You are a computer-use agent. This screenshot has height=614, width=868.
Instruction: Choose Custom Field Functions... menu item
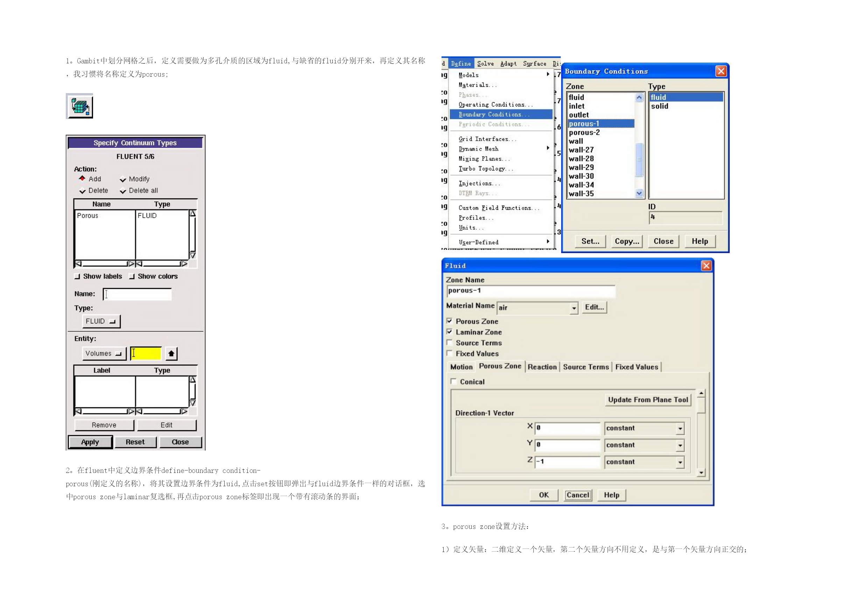pyautogui.click(x=501, y=208)
